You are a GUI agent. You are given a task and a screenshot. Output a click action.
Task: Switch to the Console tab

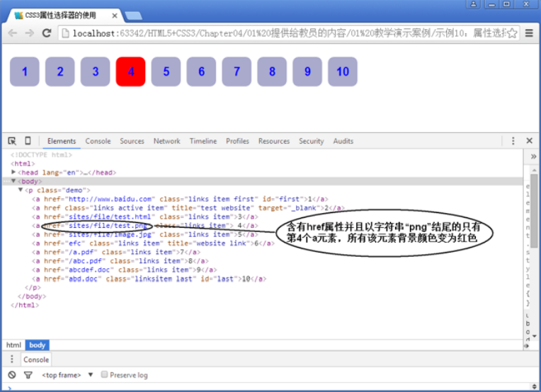point(98,141)
